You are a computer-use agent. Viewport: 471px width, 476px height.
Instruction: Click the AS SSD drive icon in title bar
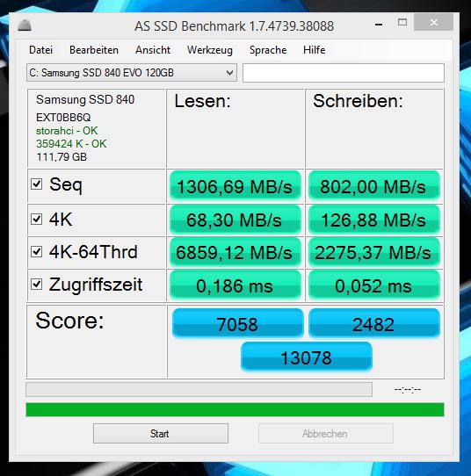pyautogui.click(x=25, y=25)
